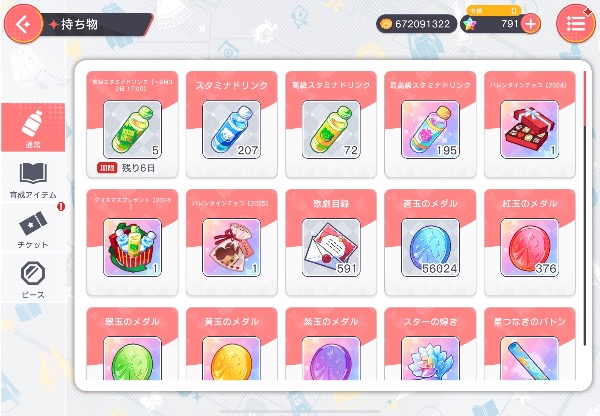Choose the blue sapphire medal
600x416 pixels.
coord(430,243)
